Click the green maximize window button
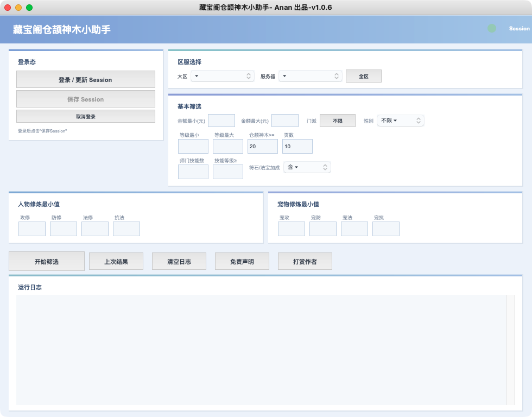Viewport: 532px width, 417px height. 29,8
